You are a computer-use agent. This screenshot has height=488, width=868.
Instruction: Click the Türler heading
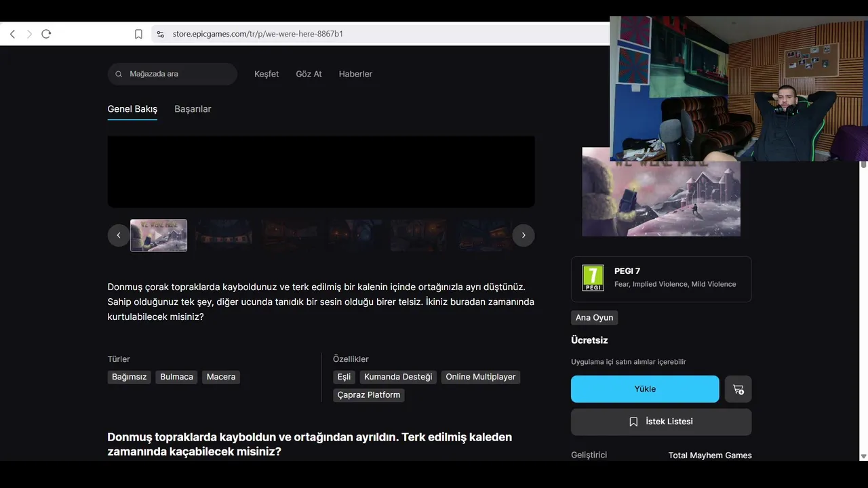[x=119, y=359]
